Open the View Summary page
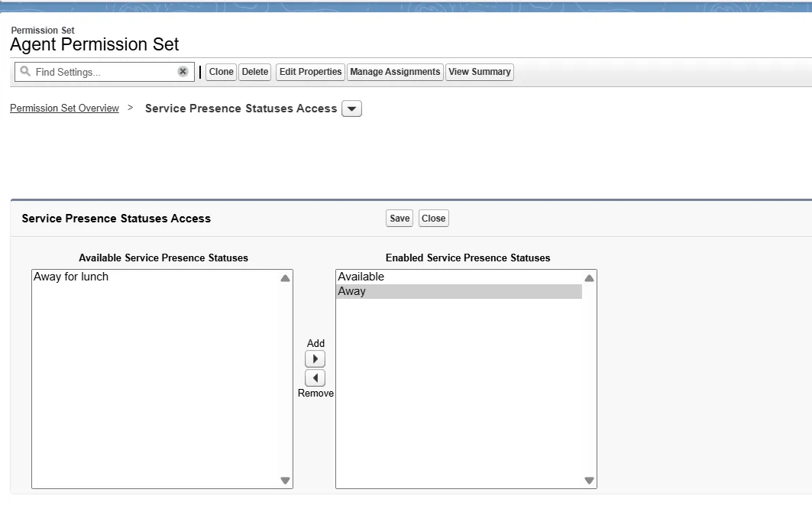This screenshot has width=812, height=512. tap(480, 72)
